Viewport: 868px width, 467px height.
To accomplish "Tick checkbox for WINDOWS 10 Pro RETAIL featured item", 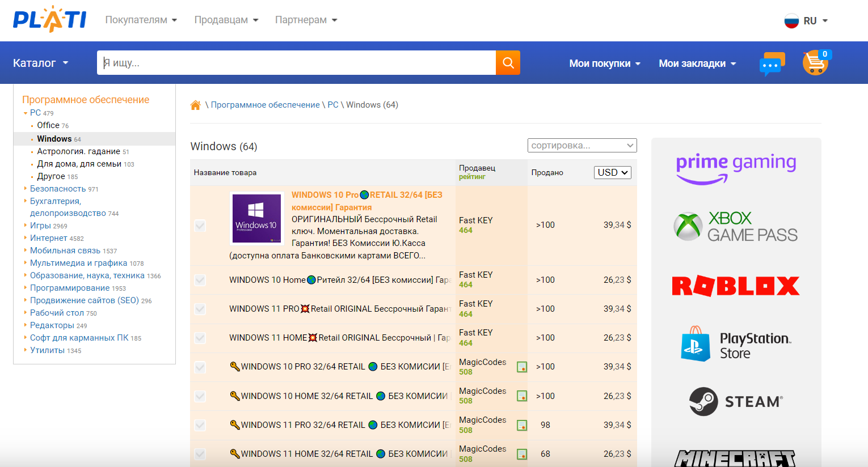I will click(200, 226).
